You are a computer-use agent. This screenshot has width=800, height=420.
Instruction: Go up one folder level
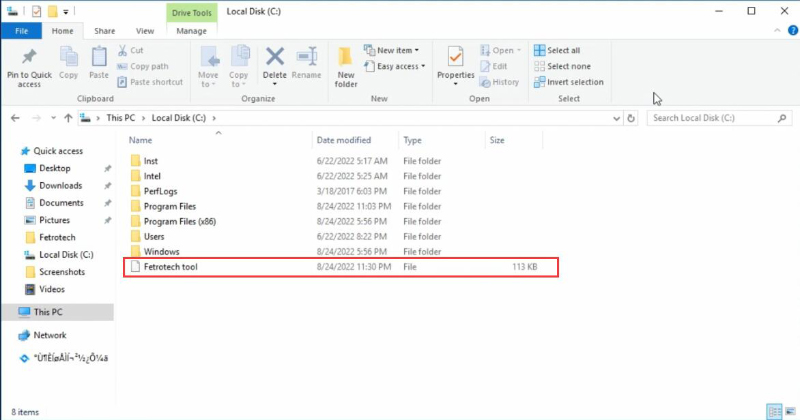[x=68, y=118]
